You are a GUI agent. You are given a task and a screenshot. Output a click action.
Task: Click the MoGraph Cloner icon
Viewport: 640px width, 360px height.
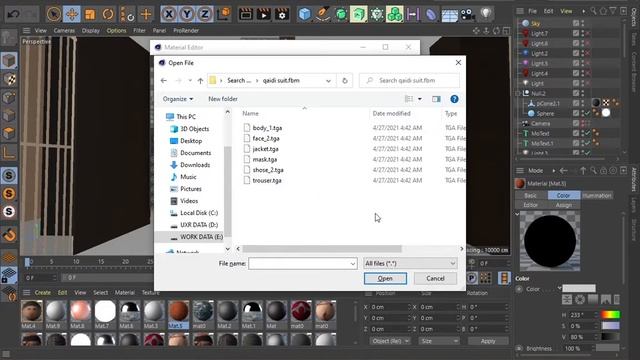tap(395, 14)
